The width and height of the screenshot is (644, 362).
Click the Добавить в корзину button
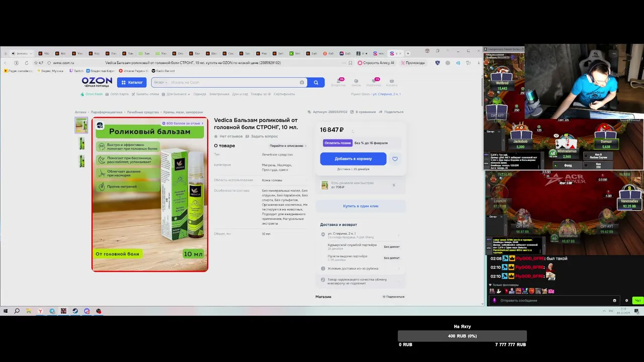point(353,159)
